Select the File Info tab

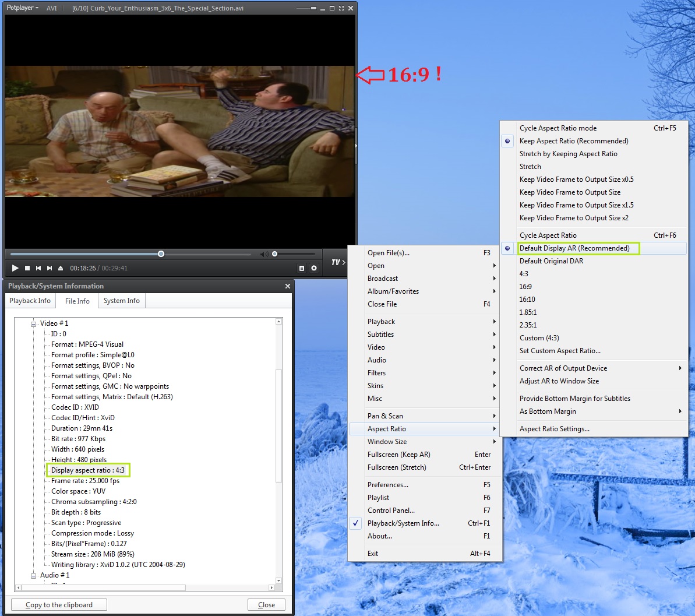pos(77,301)
